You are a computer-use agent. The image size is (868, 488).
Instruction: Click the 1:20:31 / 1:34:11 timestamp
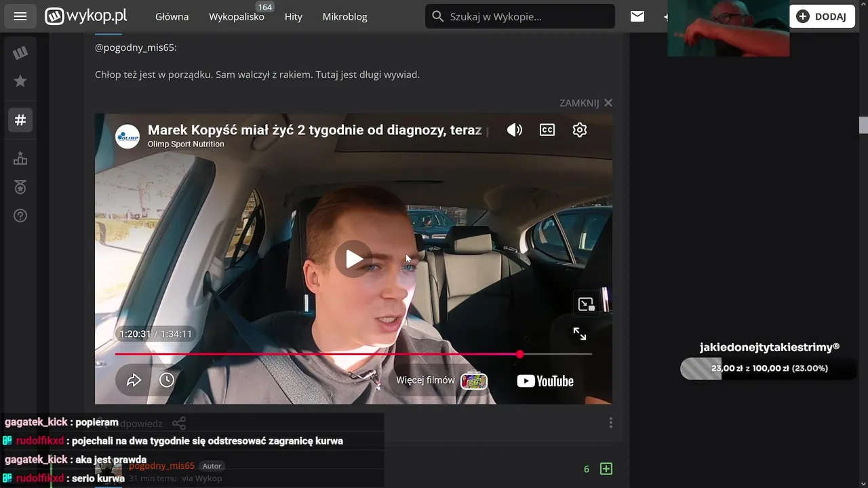(155, 334)
